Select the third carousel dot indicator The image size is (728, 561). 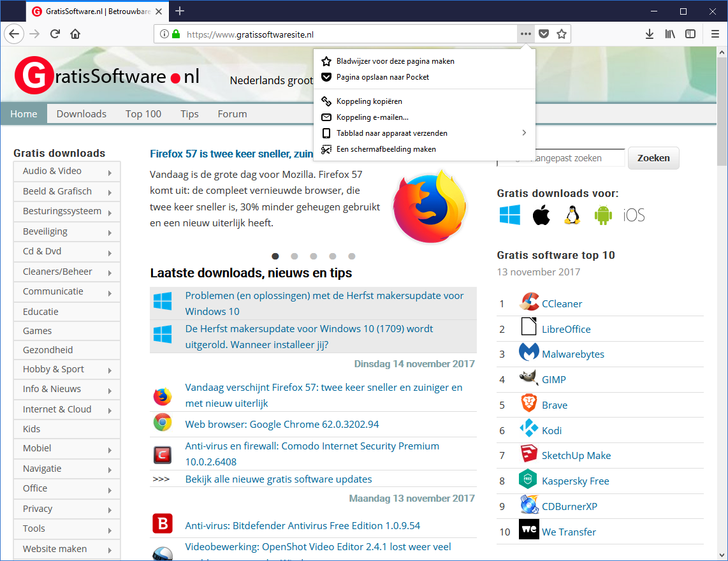(314, 256)
